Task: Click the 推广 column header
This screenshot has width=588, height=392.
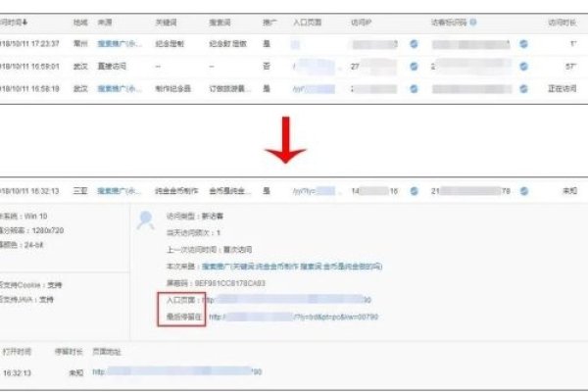Action: (269, 23)
